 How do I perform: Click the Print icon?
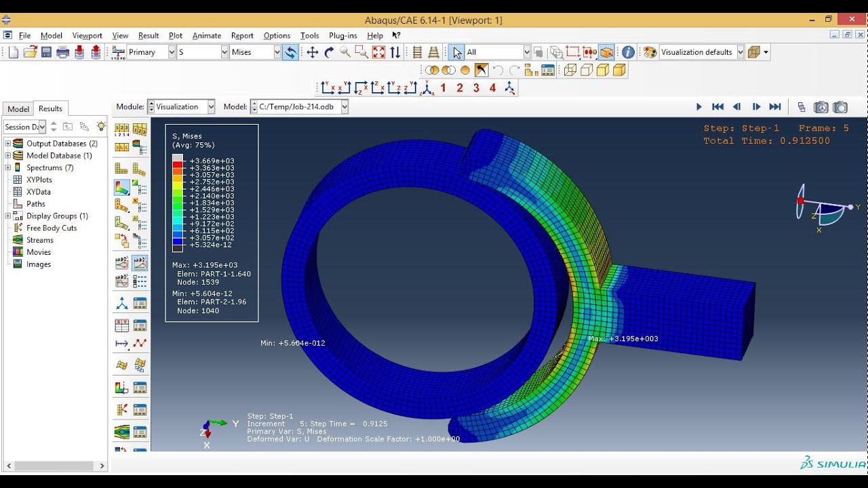(63, 52)
